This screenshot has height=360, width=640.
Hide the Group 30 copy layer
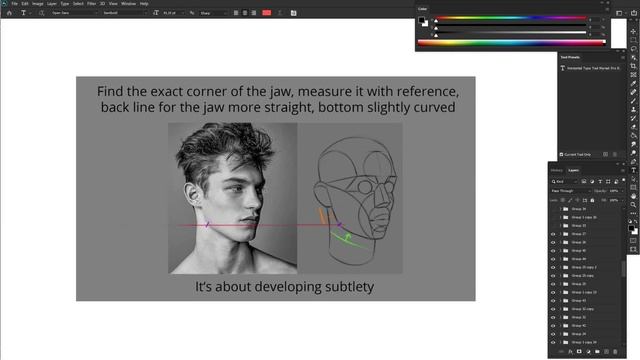(553, 309)
